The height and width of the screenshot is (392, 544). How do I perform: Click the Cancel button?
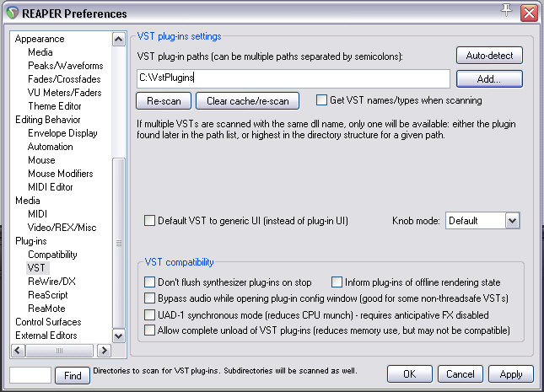click(x=460, y=374)
